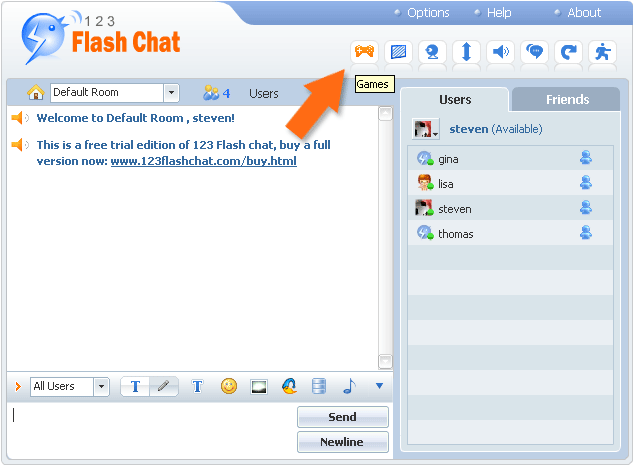
Task: Toggle the sound speaker icon
Action: click(501, 52)
